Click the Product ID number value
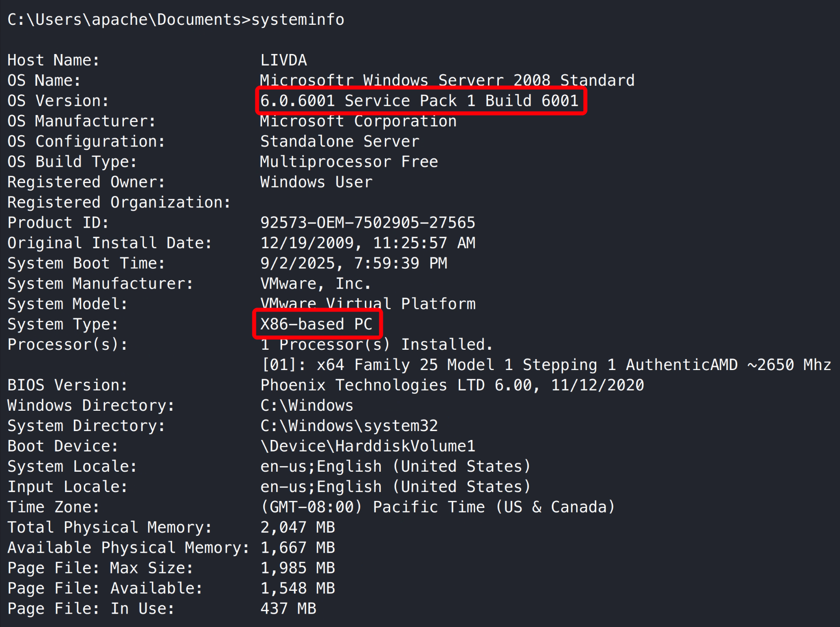This screenshot has height=627, width=840. point(367,223)
